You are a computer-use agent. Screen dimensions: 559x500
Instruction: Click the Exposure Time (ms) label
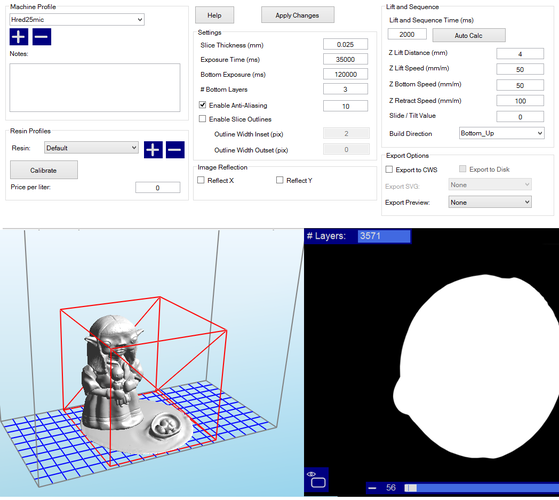pyautogui.click(x=230, y=60)
